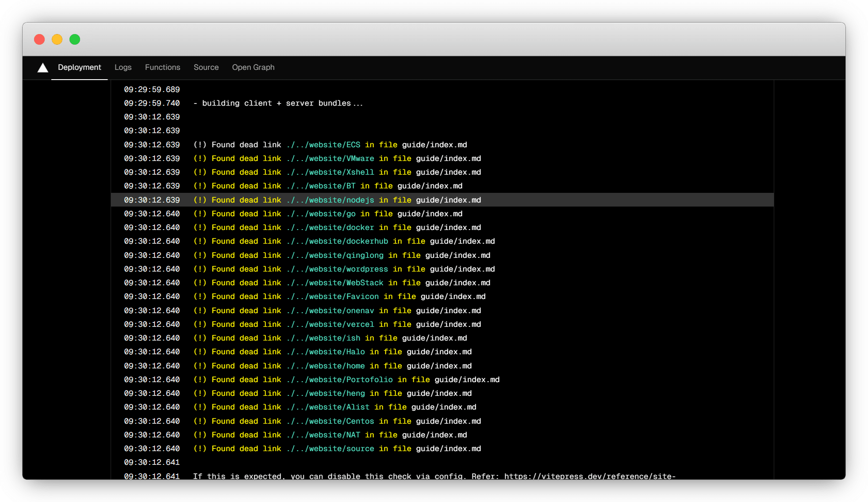This screenshot has width=868, height=502.
Task: Click the green maximize window button
Action: pyautogui.click(x=75, y=39)
